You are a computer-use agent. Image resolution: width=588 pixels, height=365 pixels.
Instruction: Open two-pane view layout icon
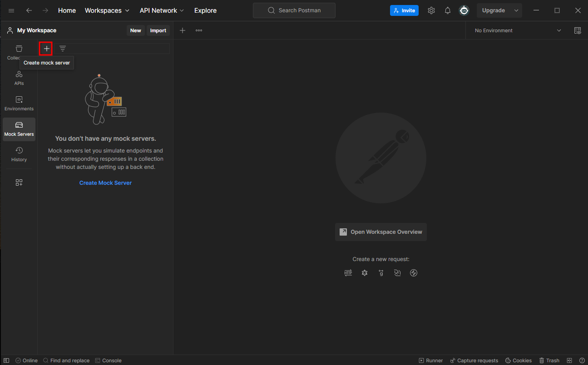569,360
